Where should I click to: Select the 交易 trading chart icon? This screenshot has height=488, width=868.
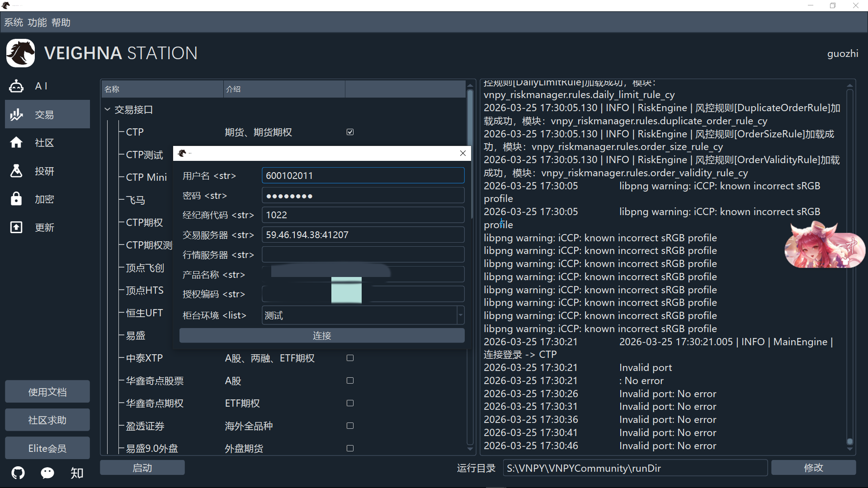coord(17,115)
